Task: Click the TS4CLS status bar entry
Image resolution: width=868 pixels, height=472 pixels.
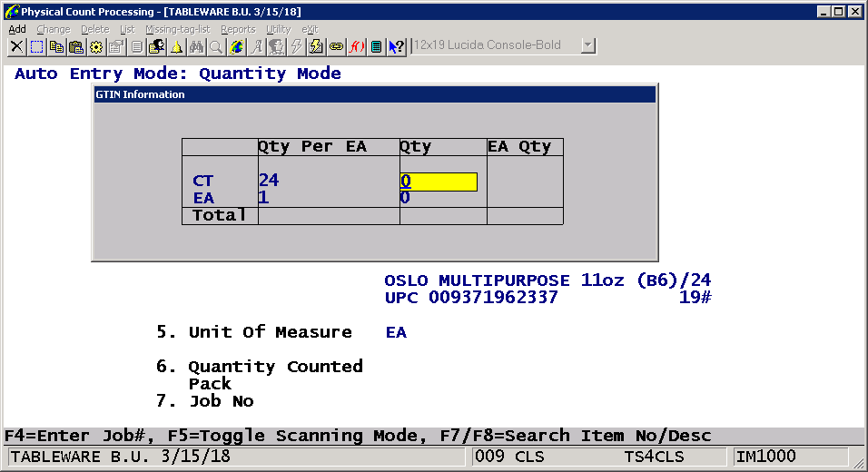Action: point(654,457)
